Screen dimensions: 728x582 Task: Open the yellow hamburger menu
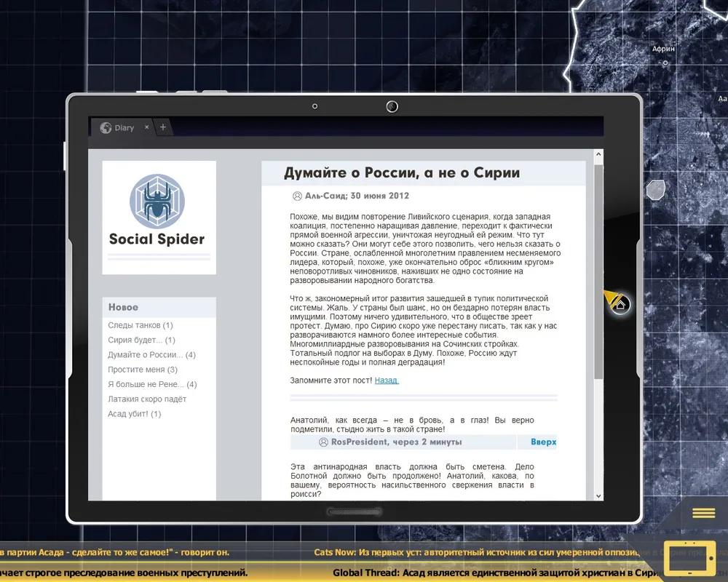(703, 513)
